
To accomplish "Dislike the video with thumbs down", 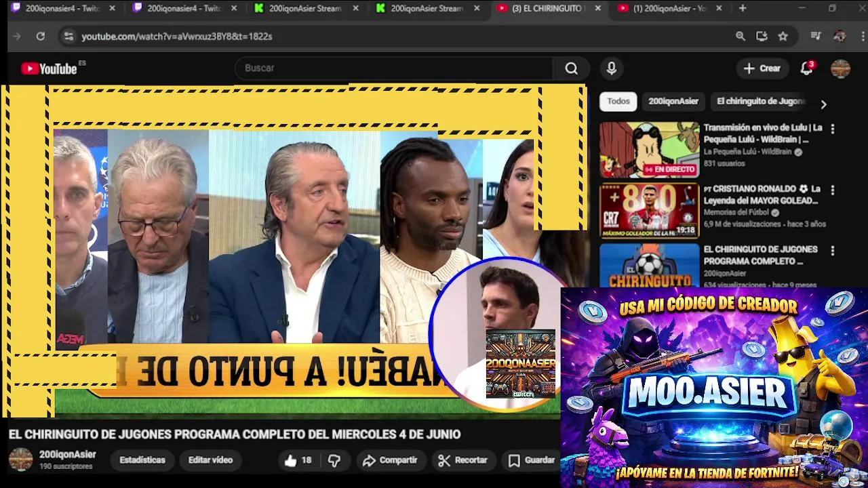I will click(334, 460).
